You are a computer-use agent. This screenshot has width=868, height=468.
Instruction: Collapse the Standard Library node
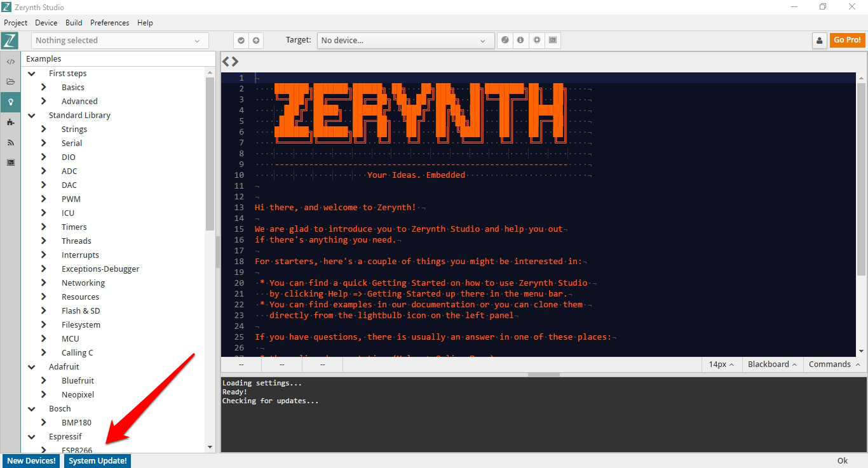coord(32,116)
